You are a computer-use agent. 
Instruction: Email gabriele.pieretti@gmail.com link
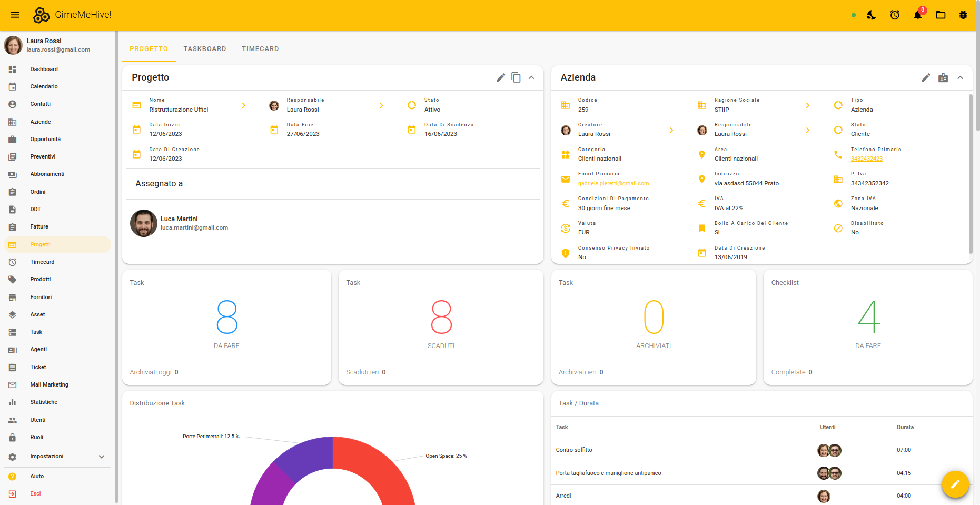click(x=613, y=183)
